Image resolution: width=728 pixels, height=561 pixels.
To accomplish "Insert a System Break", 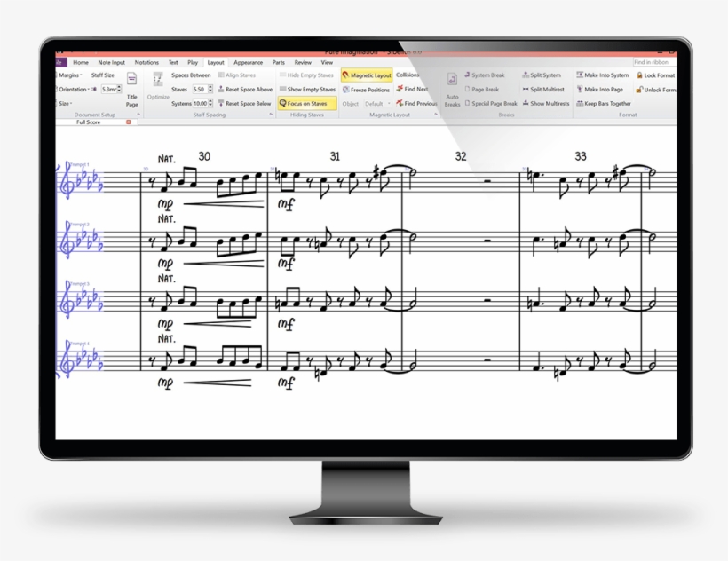I will [484, 75].
